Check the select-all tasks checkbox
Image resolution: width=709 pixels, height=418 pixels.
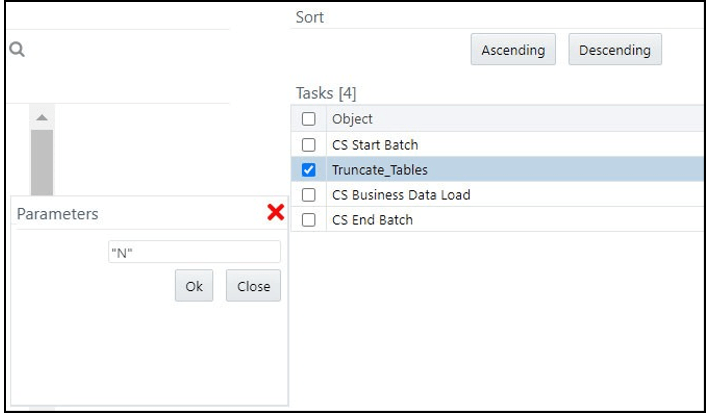tap(308, 119)
